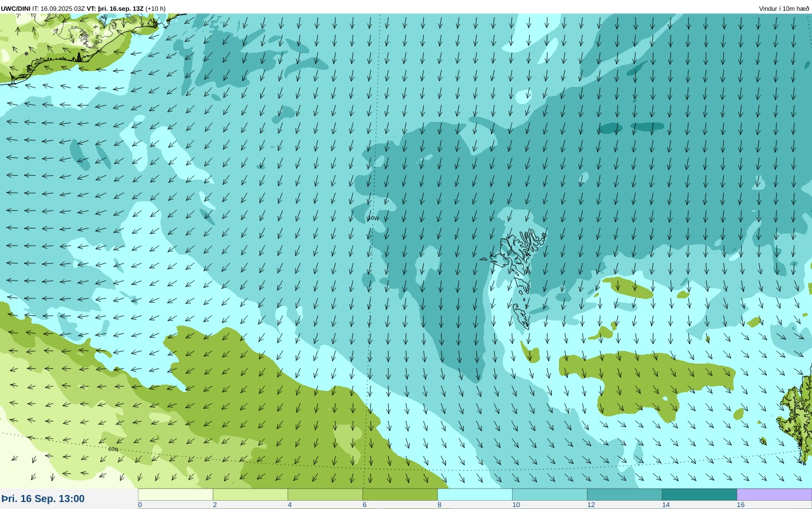Screen dimensions: 812x509
Task: Click legend tick value '2'
Action: 215,505
